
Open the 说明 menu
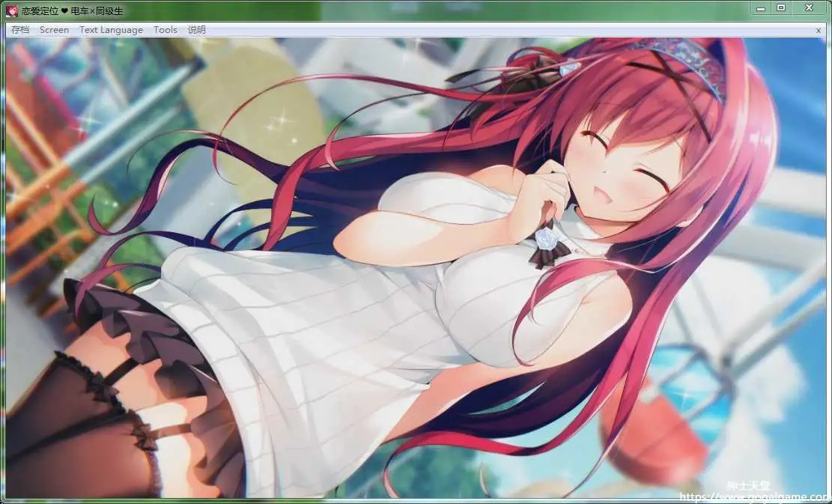pos(196,30)
